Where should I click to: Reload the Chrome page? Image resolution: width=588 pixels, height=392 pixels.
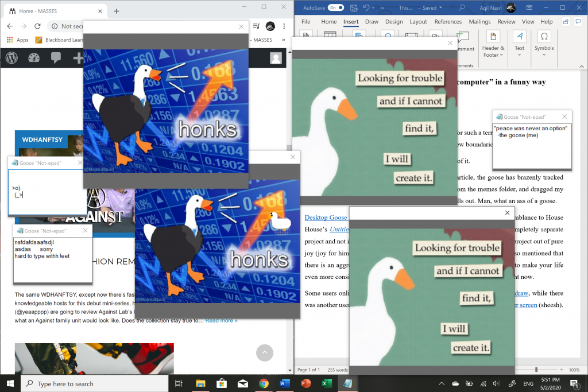point(38,26)
